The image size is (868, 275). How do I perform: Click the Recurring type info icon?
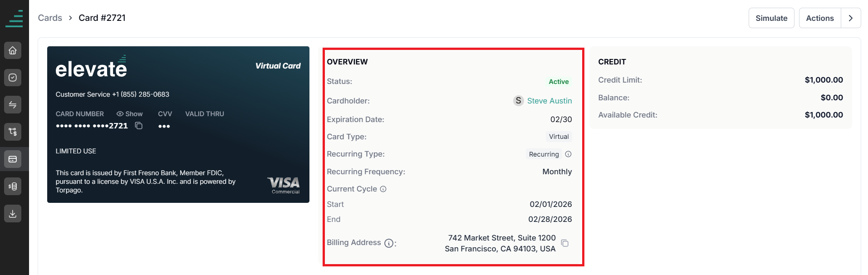coord(568,154)
